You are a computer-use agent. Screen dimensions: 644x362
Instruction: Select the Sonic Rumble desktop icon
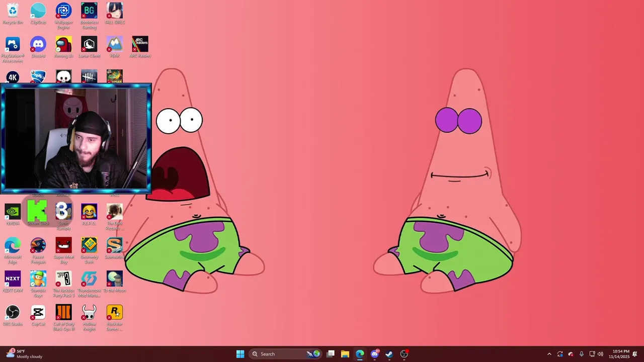coord(63,216)
